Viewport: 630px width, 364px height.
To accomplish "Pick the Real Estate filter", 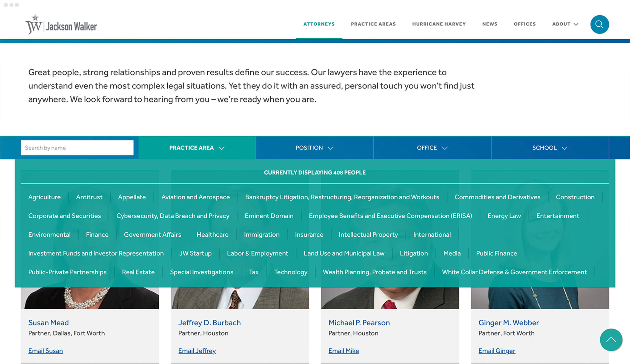I will (138, 272).
